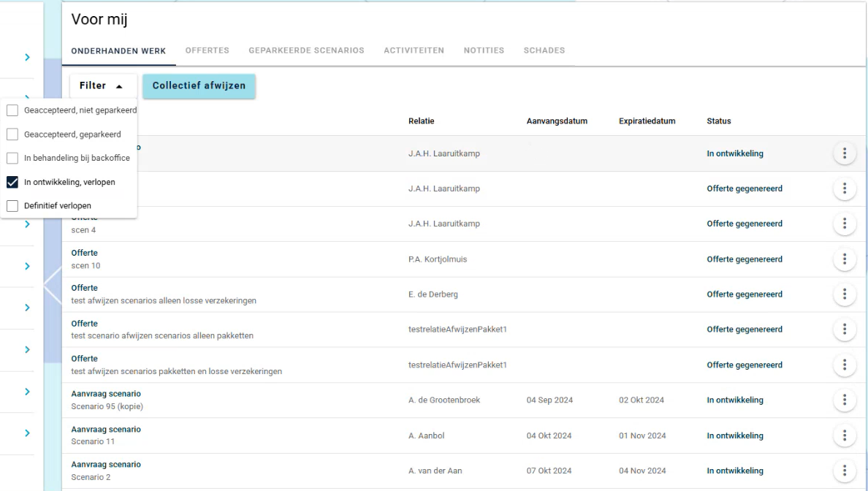The width and height of the screenshot is (868, 491).
Task: Click the kebab menu for Scenario 2 row
Action: click(844, 471)
